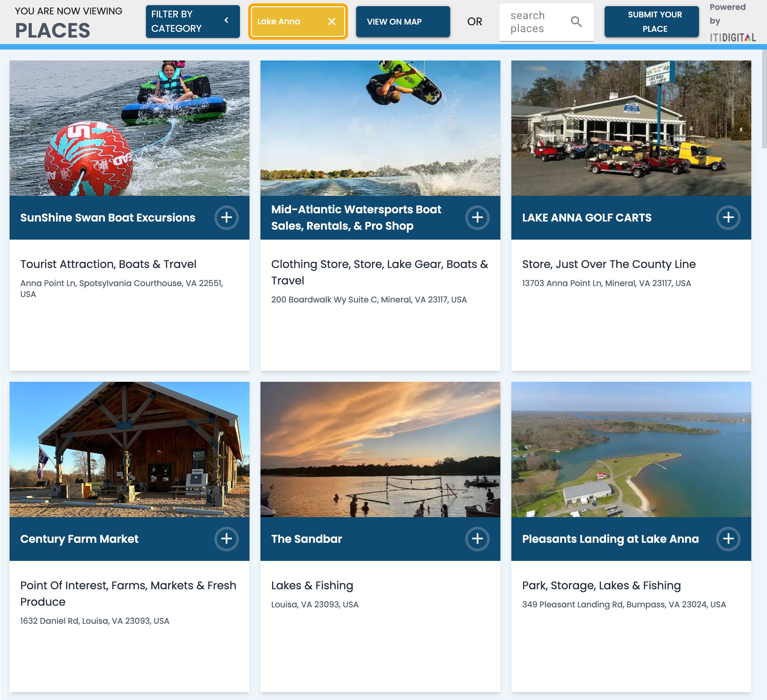Click The Sandbar 'Lakes & Fishing' category text

point(312,585)
